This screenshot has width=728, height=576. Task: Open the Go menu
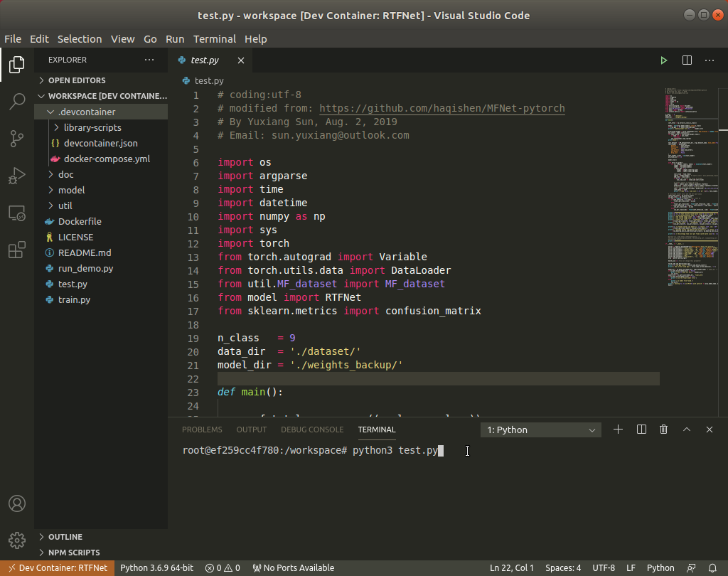[x=150, y=39]
